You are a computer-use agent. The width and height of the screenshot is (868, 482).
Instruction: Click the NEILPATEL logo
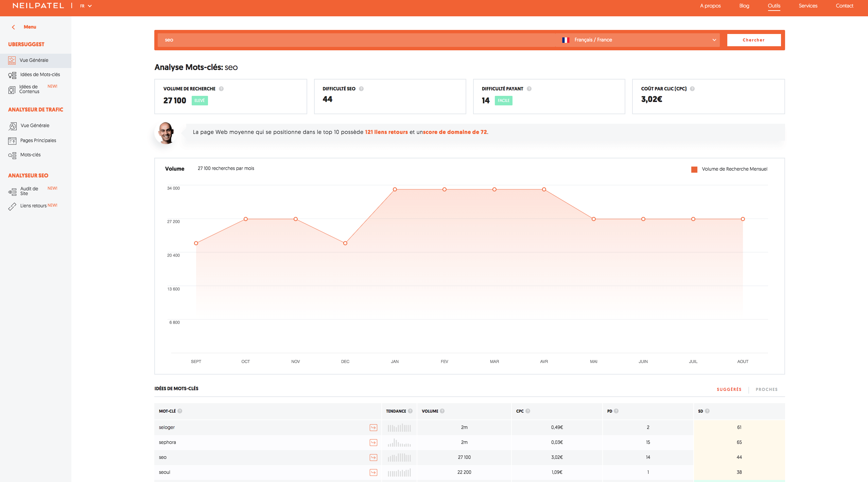tap(38, 6)
